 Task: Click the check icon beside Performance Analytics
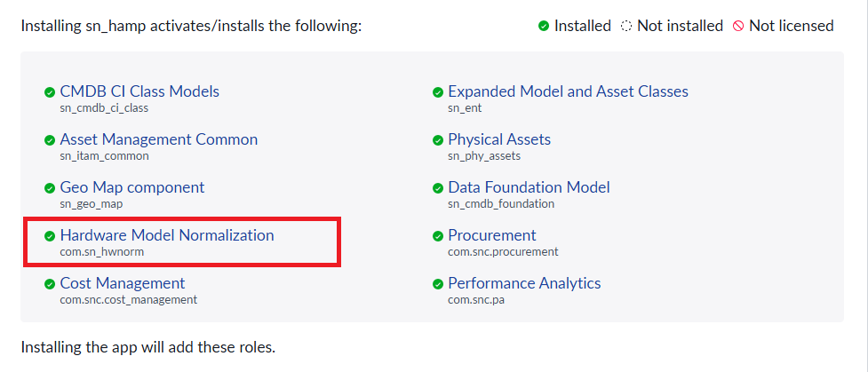tap(438, 284)
